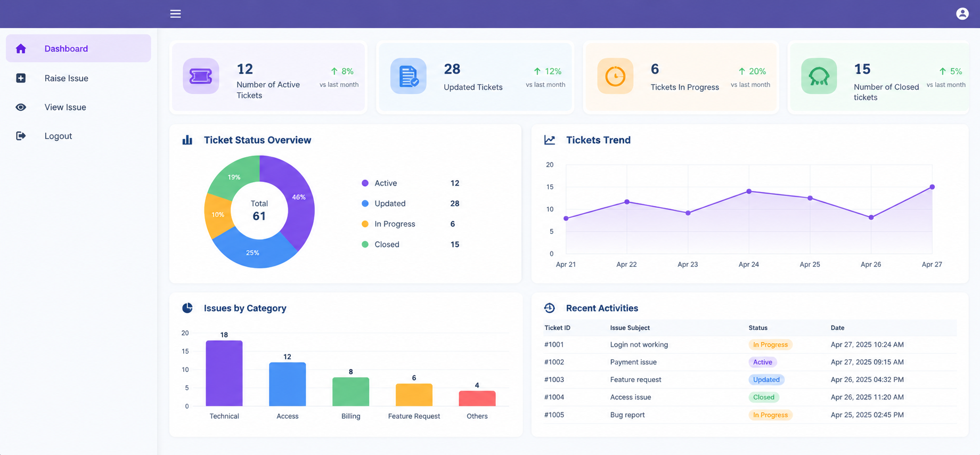Click the Closed legend green dot
980x455 pixels.
(365, 245)
